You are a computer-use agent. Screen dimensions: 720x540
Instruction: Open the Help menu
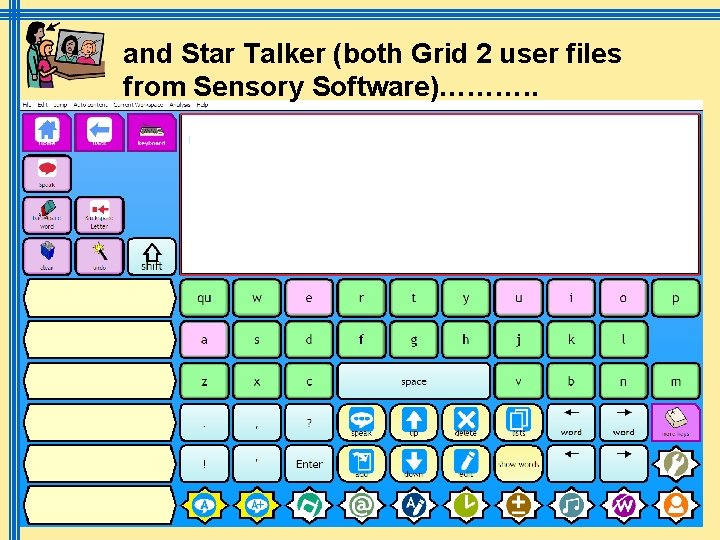(202, 105)
